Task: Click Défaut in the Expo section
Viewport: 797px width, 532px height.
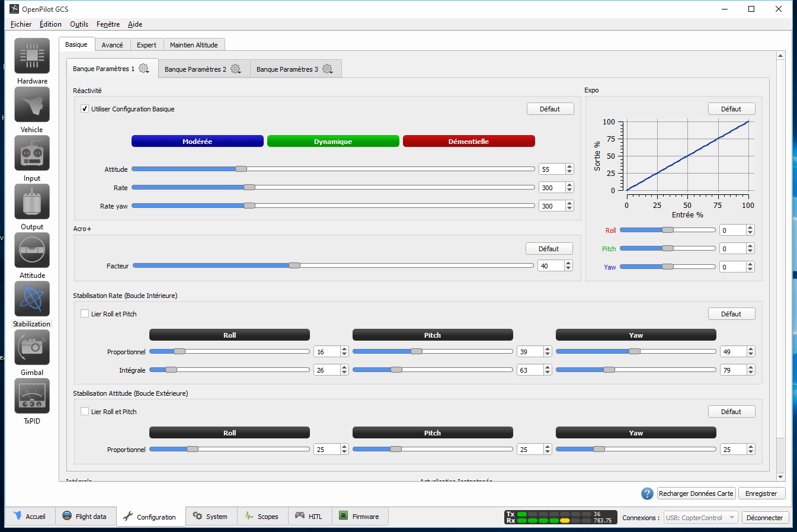Action: [731, 109]
